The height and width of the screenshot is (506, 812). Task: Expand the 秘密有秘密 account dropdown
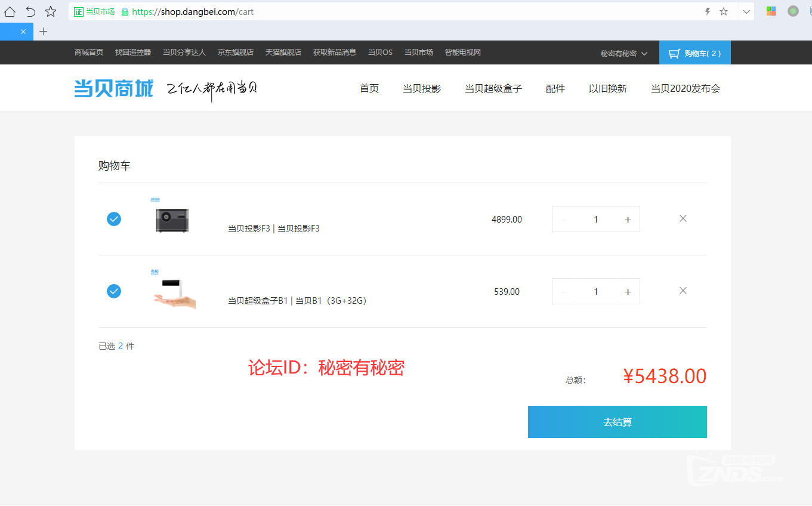[623, 53]
